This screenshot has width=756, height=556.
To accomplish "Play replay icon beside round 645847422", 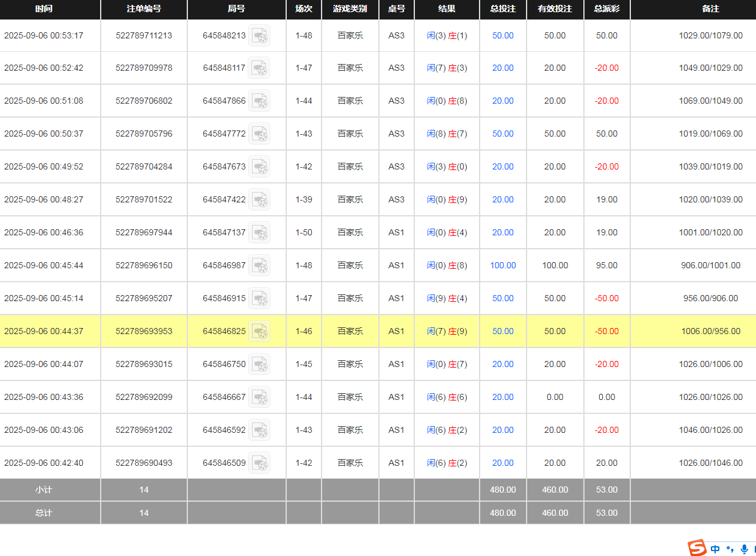I will point(259,200).
